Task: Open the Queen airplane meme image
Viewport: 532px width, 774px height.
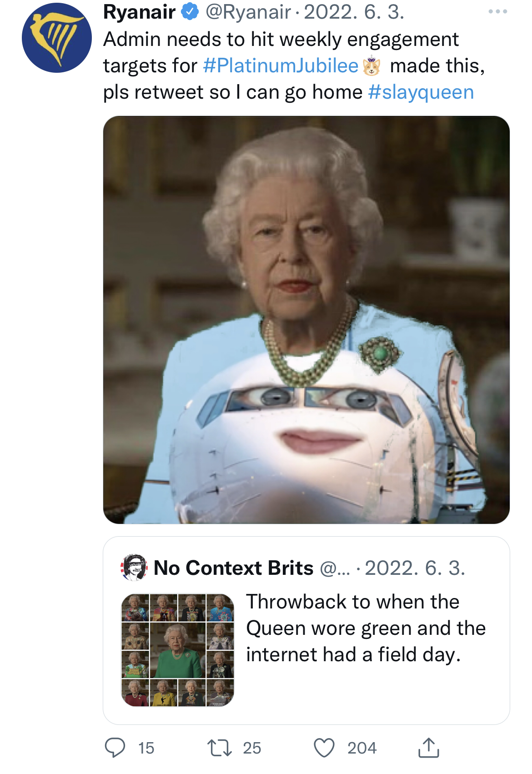Action: click(x=306, y=320)
